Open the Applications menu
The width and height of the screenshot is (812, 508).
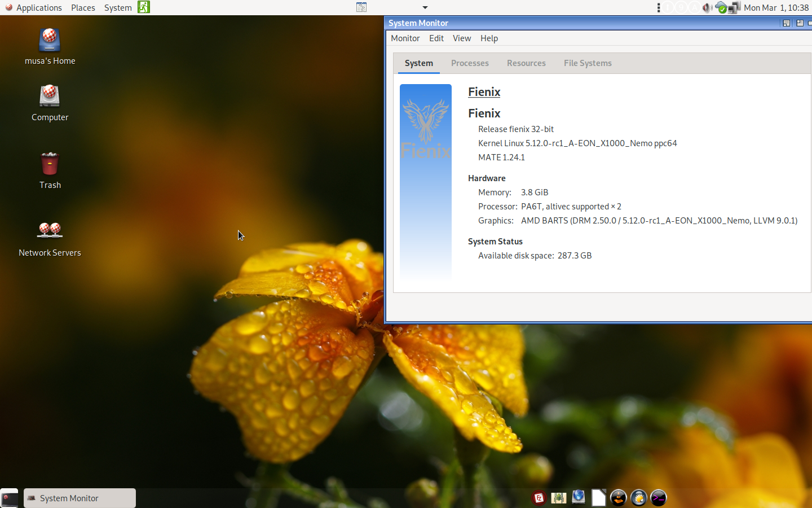click(33, 7)
